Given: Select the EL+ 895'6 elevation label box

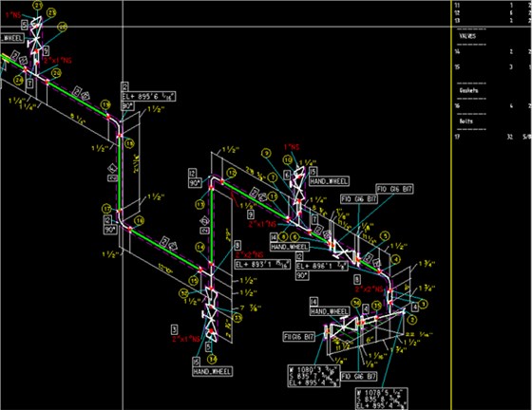Looking at the screenshot, I should tap(148, 96).
